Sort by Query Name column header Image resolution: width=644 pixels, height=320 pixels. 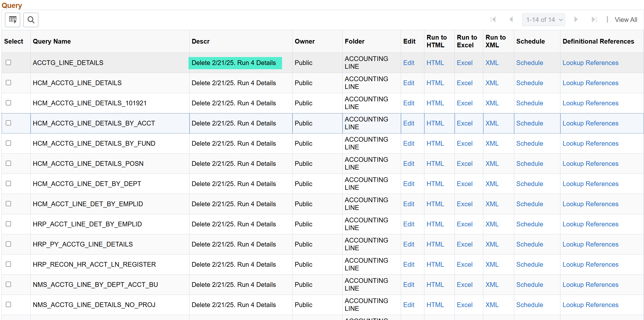52,41
